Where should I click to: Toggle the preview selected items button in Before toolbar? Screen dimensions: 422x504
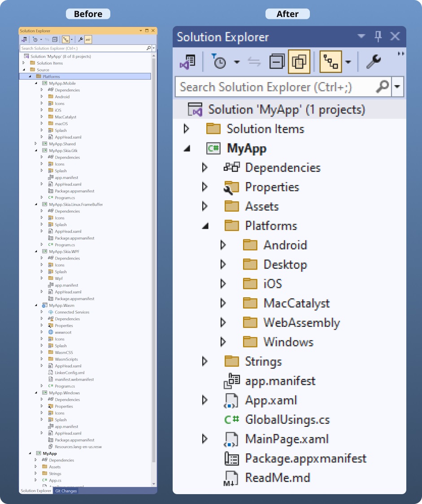coord(88,39)
